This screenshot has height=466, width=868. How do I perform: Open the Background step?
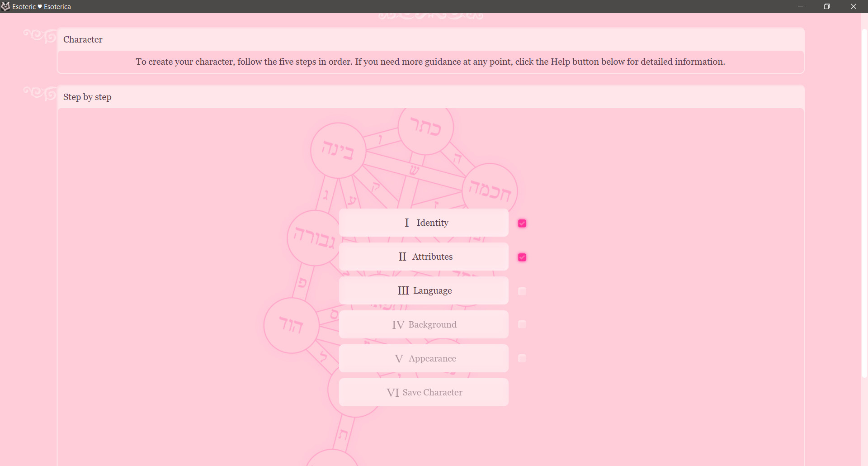tap(424, 324)
